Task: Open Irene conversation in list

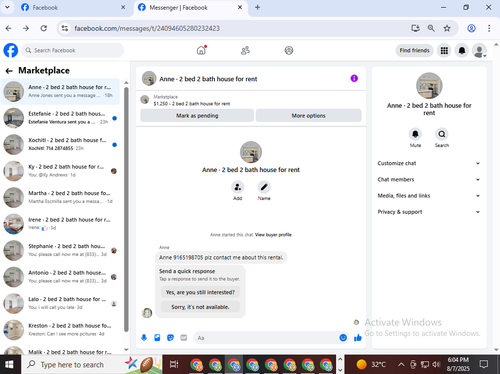Action: (61, 224)
